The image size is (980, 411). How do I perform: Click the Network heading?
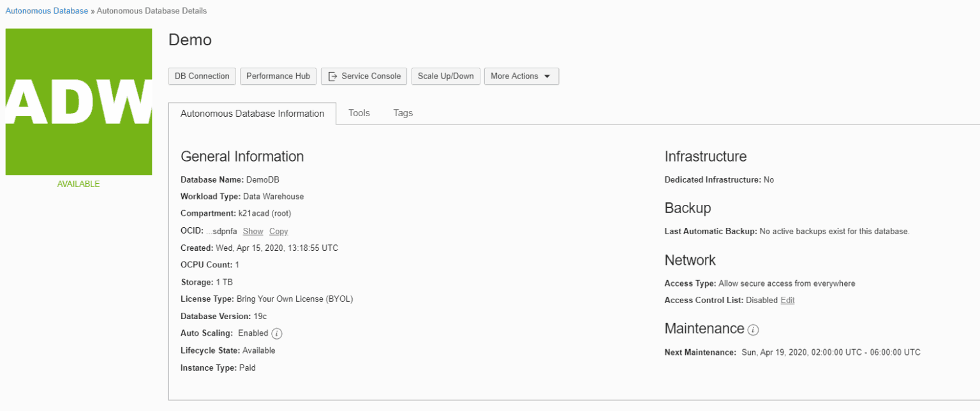click(x=690, y=260)
